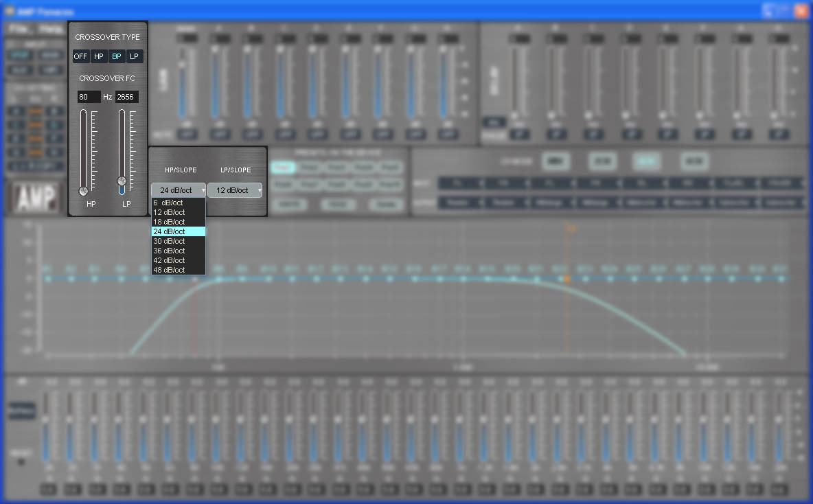Choose 12 dB/oct in the open slope list
Image resolution: width=813 pixels, height=504 pixels.
coord(178,213)
